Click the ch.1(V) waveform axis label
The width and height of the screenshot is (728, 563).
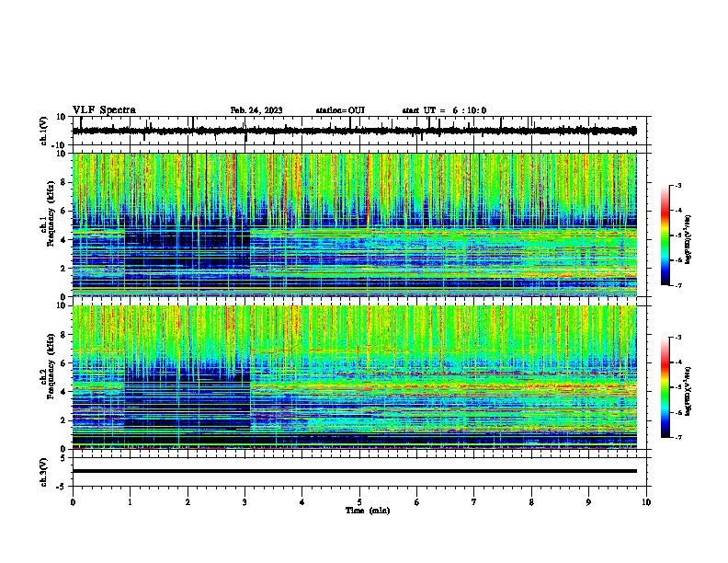pyautogui.click(x=44, y=131)
